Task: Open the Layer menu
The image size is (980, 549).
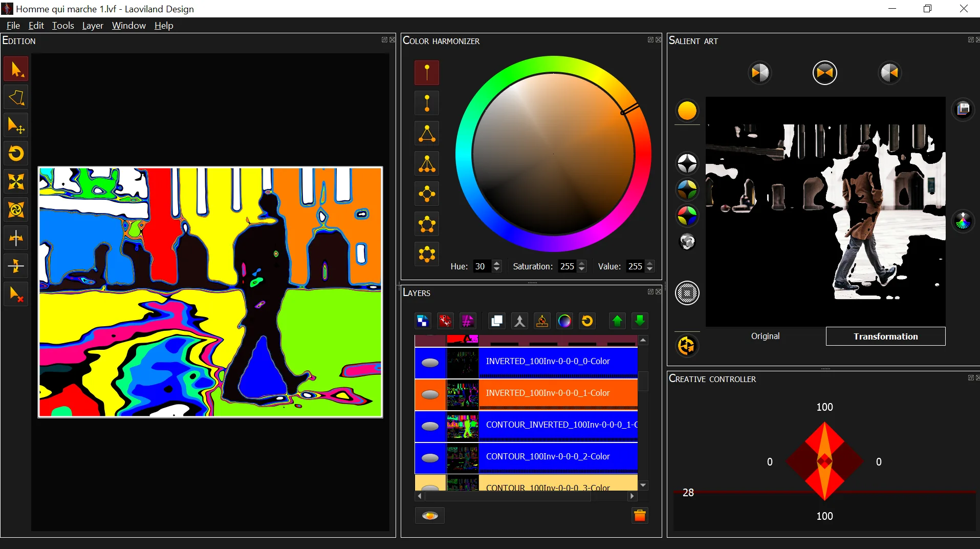Action: (93, 26)
